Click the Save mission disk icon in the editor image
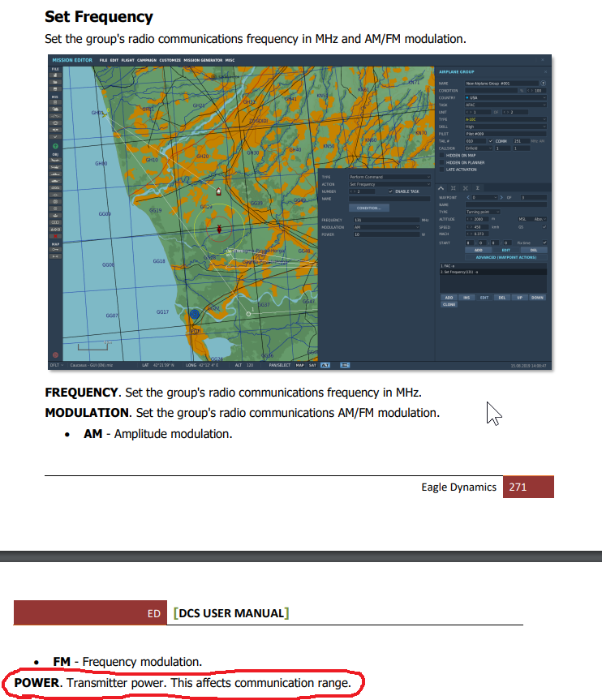Screen dimensions: 602x700 [55, 89]
